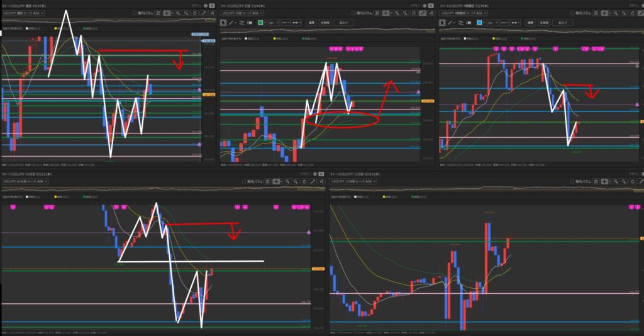
Task: Click zoom in icon on weekly chart toolbar
Action: tap(178, 13)
